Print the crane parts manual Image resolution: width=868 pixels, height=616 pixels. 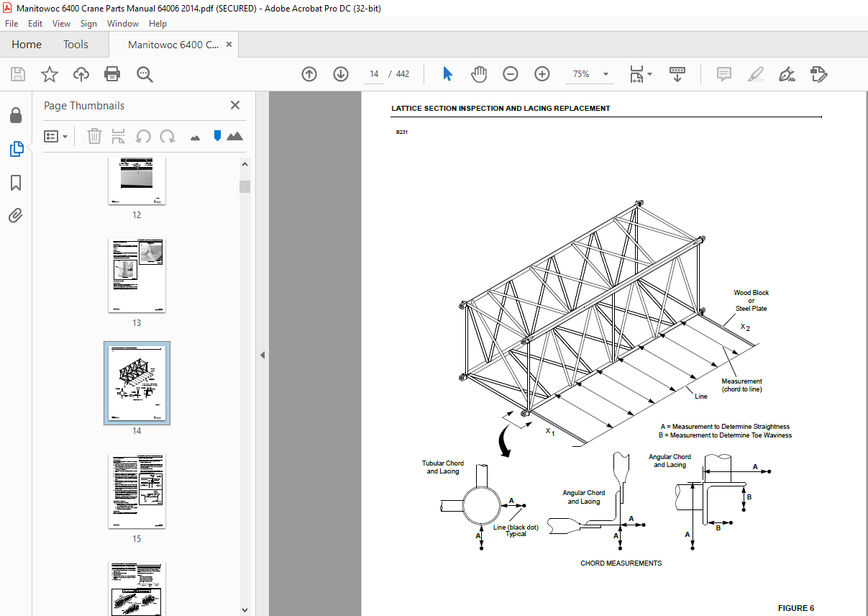tap(112, 73)
